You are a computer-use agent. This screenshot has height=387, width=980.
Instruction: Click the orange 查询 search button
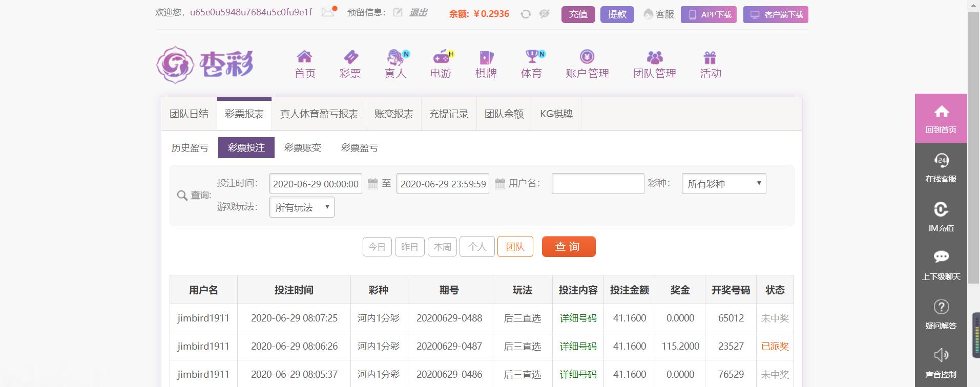coord(569,246)
